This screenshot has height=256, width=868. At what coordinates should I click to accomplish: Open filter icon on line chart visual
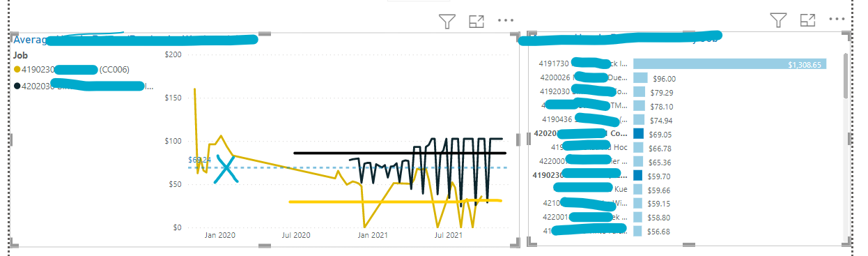(x=447, y=21)
